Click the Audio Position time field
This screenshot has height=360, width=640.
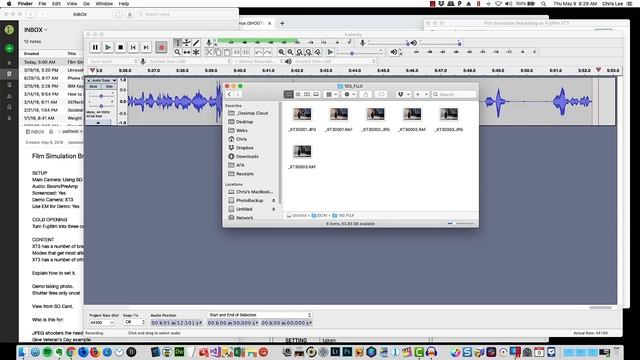click(176, 323)
